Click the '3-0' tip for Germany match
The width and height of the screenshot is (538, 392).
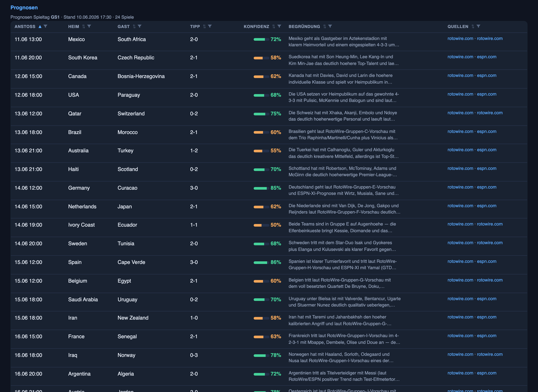click(194, 188)
